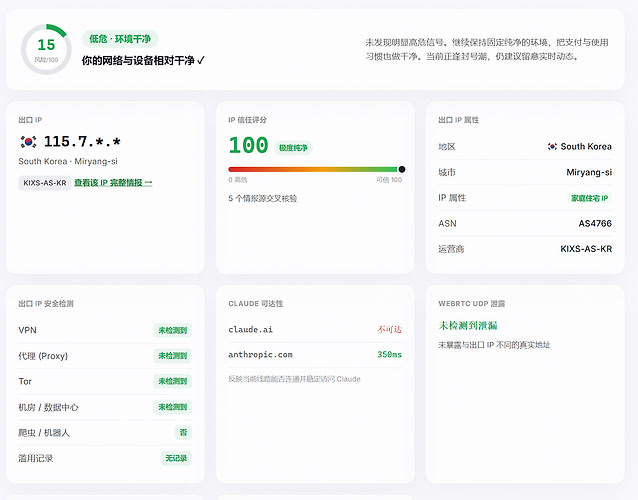Click anthropic.com reachability row
This screenshot has height=500, width=638.
point(315,355)
